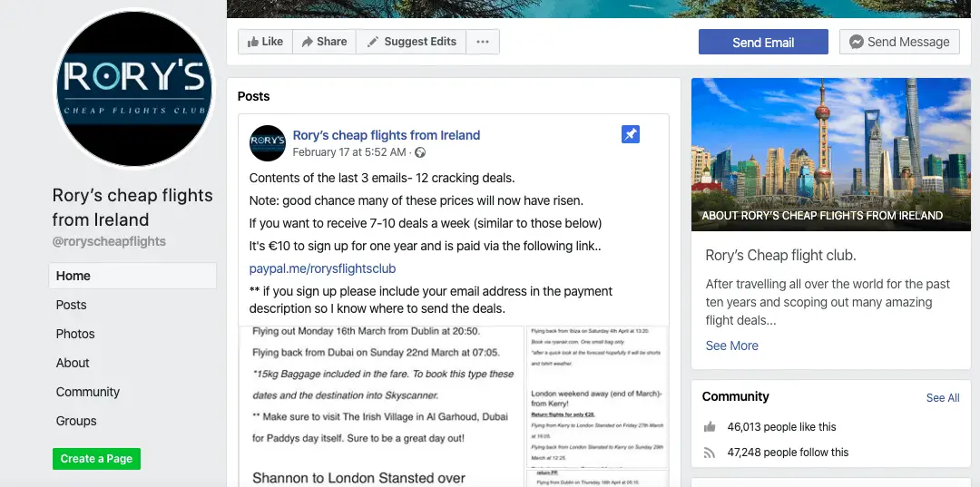Click the page title in the left column
Screen dimensions: 980x487
[132, 208]
